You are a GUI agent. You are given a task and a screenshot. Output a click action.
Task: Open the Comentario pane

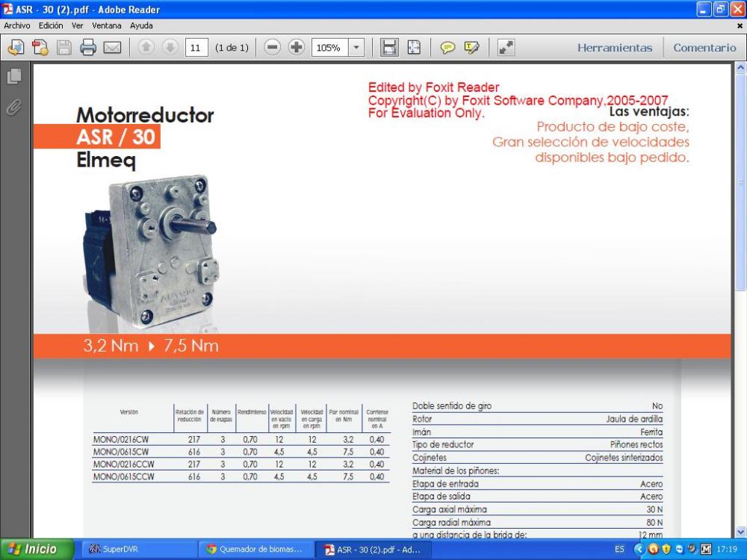click(x=704, y=48)
